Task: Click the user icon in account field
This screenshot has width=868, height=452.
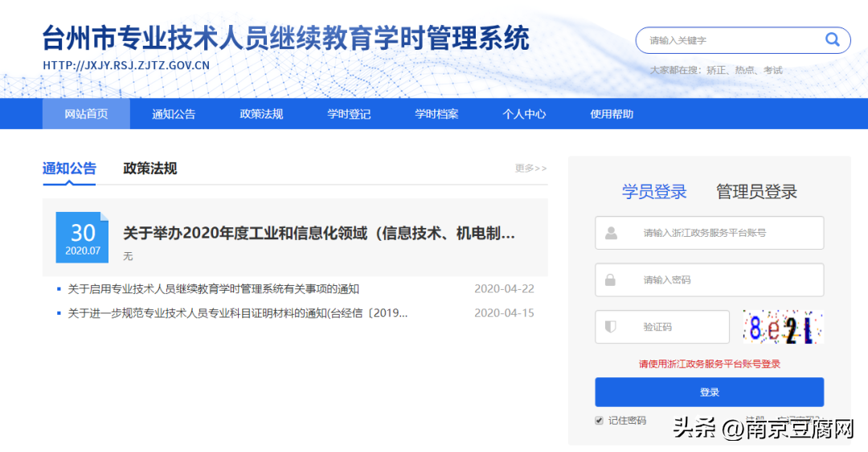Action: pyautogui.click(x=611, y=233)
